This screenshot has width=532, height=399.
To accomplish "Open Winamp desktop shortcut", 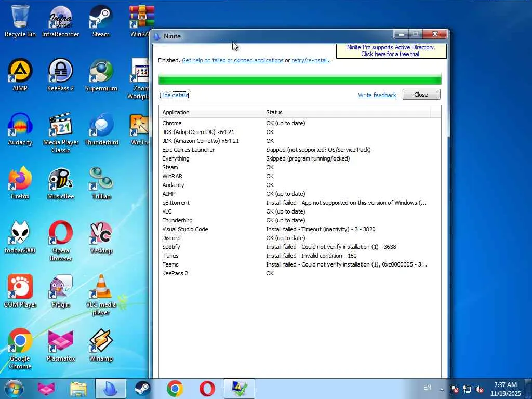I will tap(101, 345).
